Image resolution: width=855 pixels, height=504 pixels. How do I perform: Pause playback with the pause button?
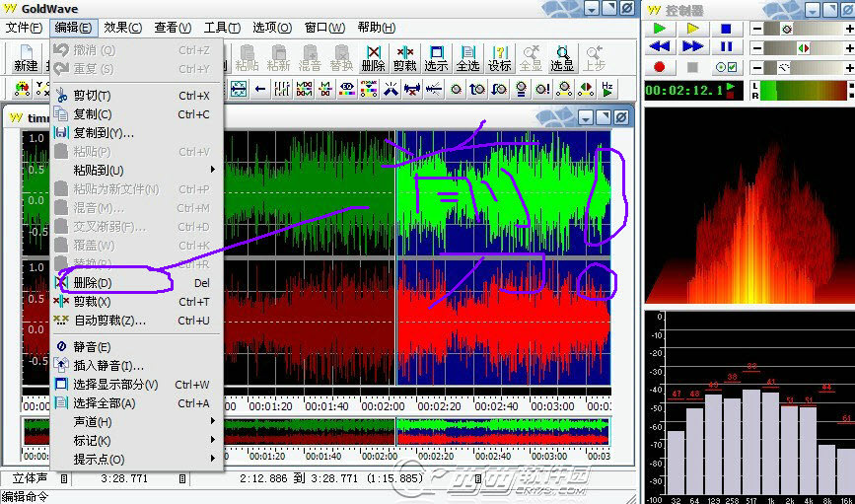726,47
